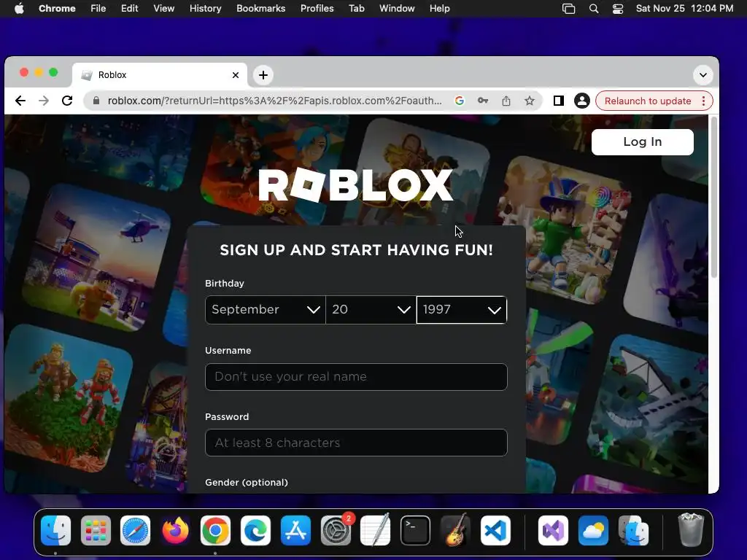
Task: Click the address bar URL text
Action: coord(274,101)
